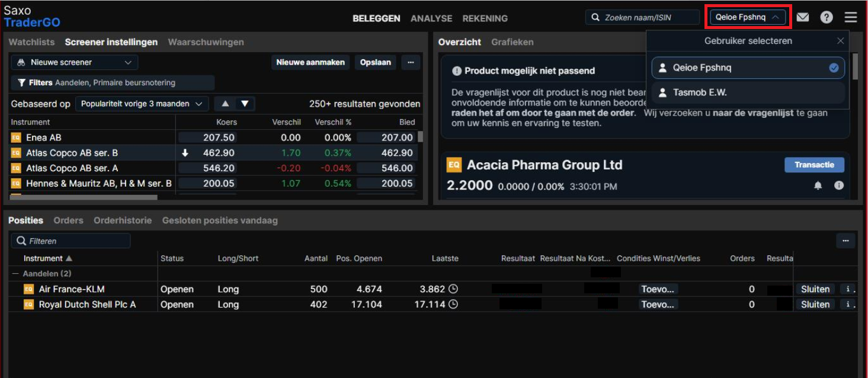Click the Saxo TraderGO logo
Viewport: 868px width, 378px height.
[32, 17]
